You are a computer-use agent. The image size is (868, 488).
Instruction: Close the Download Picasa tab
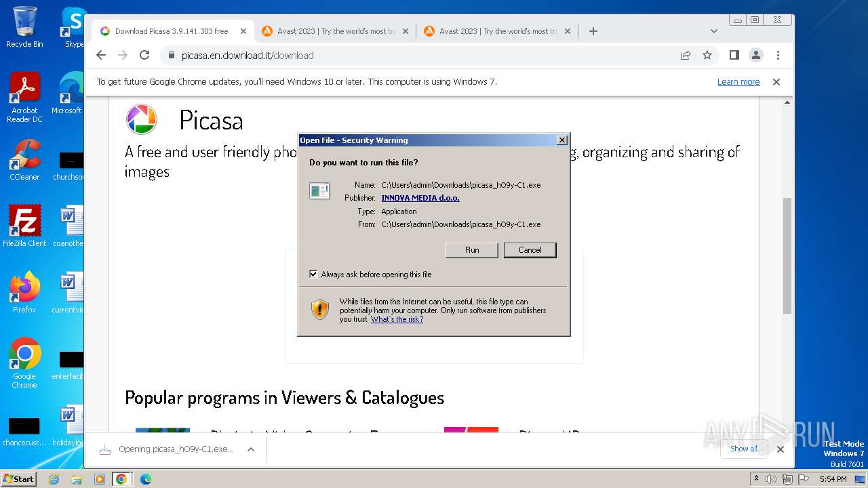click(243, 31)
